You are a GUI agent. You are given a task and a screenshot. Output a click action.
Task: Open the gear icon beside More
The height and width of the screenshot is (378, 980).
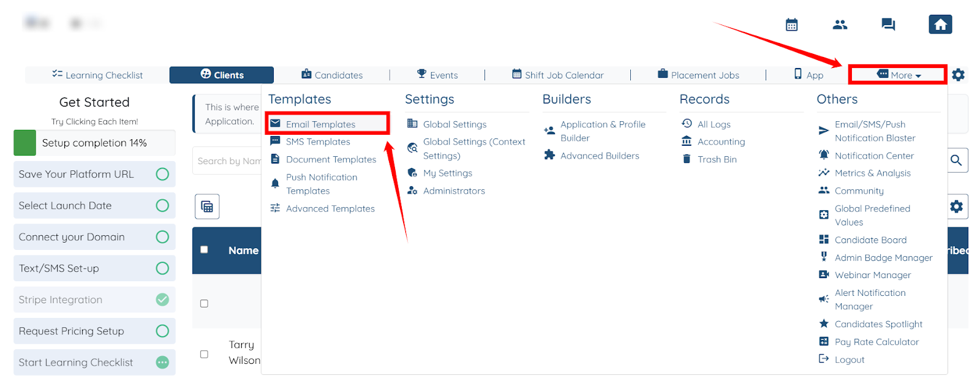point(959,75)
